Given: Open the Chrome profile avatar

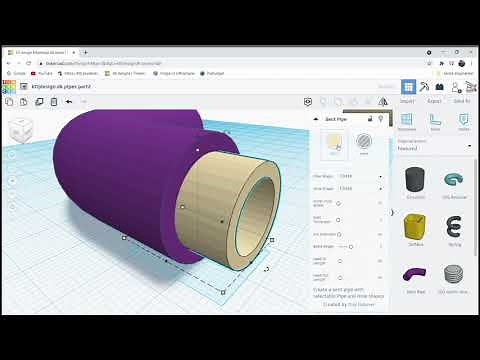Looking at the screenshot, I should [x=462, y=63].
